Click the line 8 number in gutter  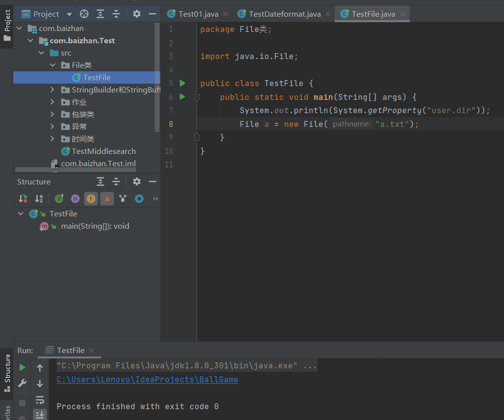171,124
